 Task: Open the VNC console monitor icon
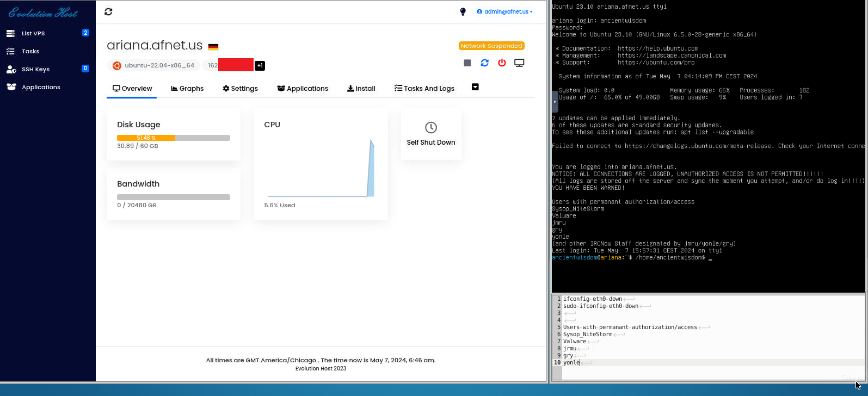[x=519, y=63]
